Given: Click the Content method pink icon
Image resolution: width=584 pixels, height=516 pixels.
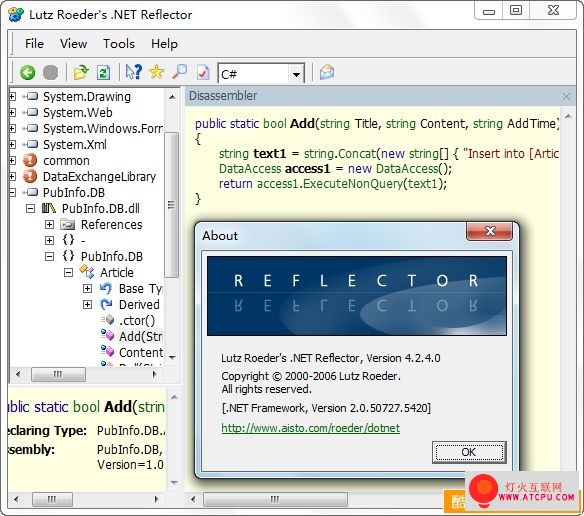Looking at the screenshot, I should point(107,351).
